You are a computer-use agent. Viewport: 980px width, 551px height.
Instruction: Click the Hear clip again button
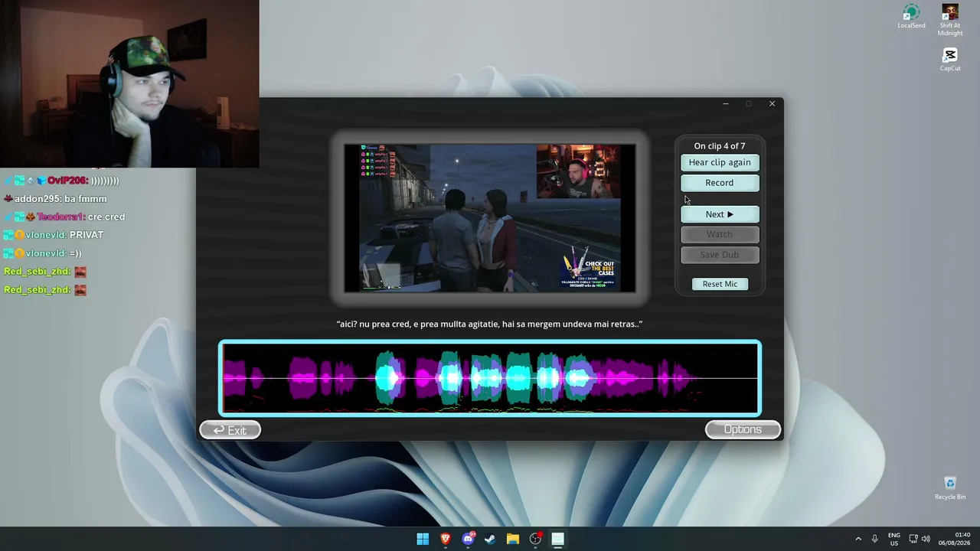coord(720,162)
